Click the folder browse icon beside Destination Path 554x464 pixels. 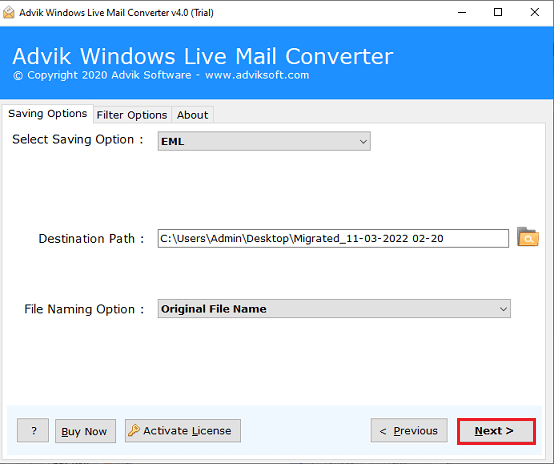click(528, 237)
